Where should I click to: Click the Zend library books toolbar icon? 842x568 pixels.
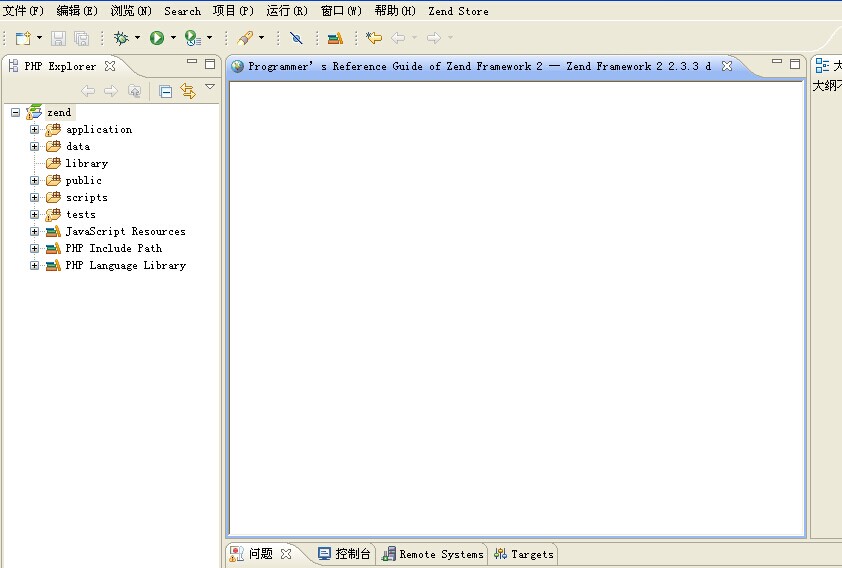point(335,38)
